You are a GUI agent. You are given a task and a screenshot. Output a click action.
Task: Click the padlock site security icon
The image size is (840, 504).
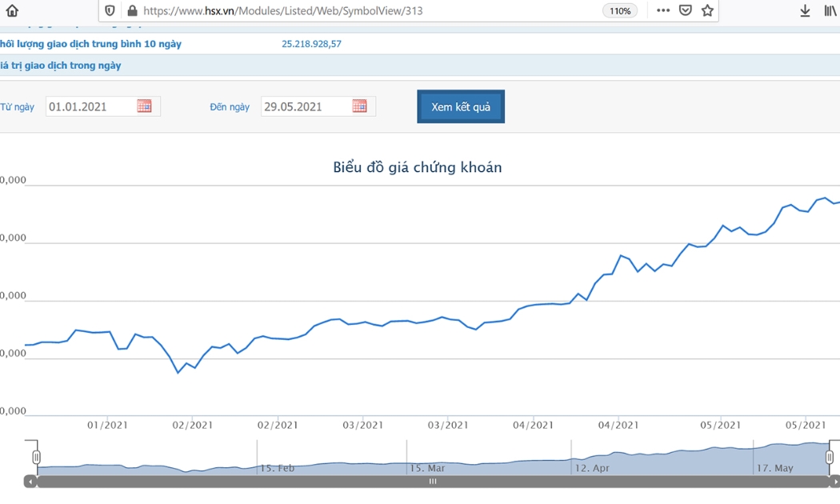tap(132, 10)
